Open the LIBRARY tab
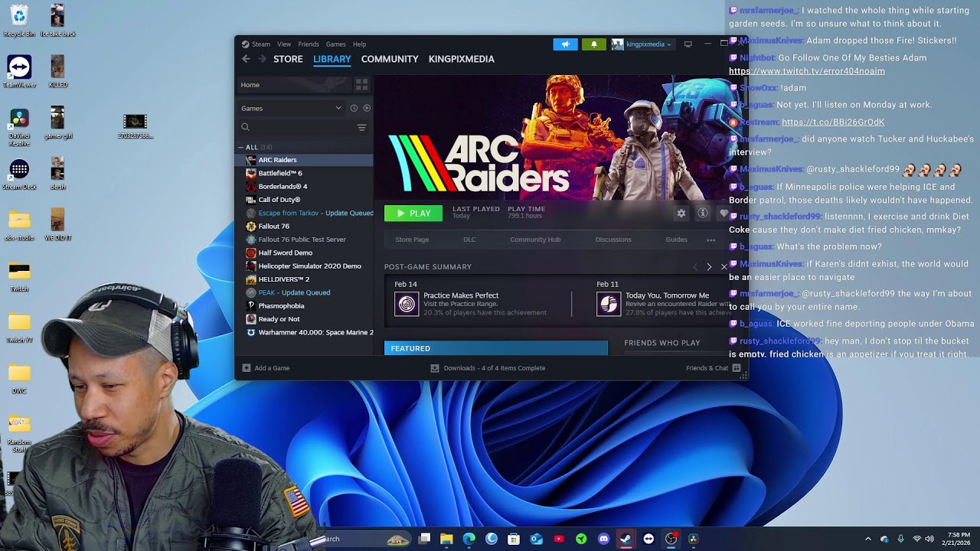 pos(332,59)
